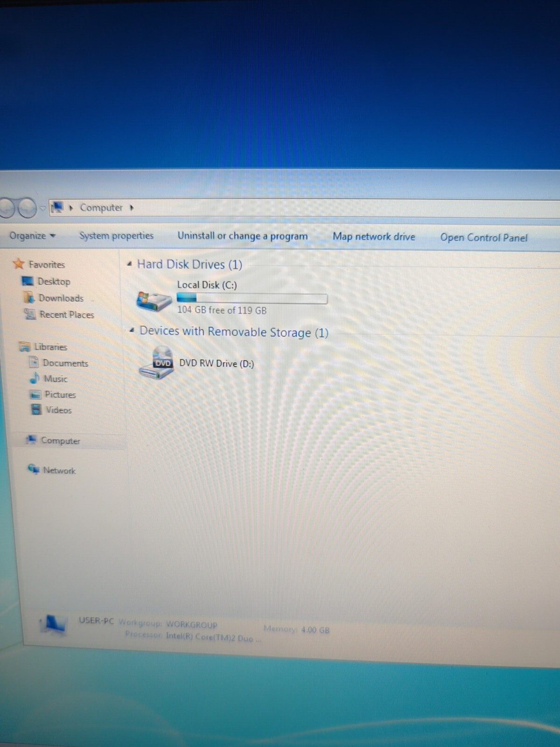Viewport: 560px width, 747px height.
Task: Click USER-PC name in details pane
Action: 96,620
